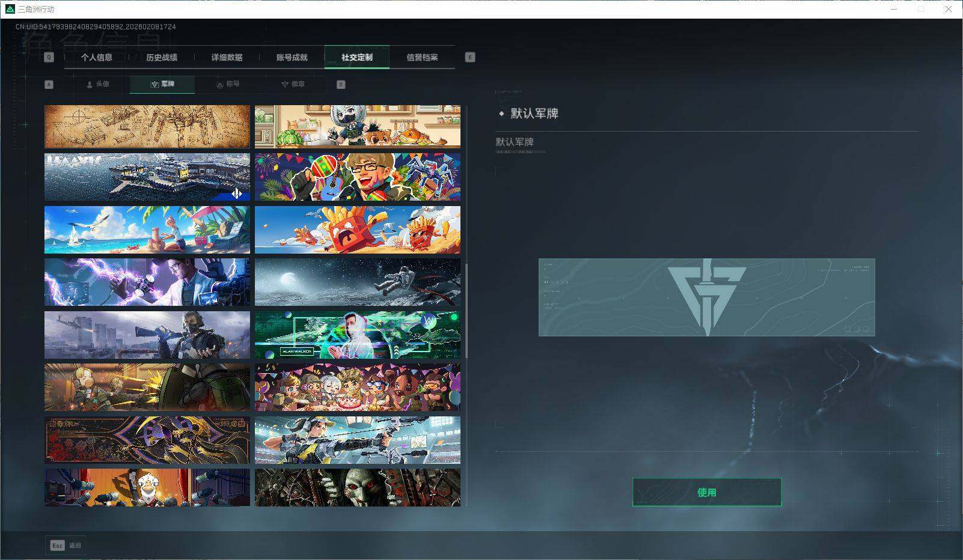The height and width of the screenshot is (560, 963).
Task: Pick the naval ship at sea dog tag
Action: pos(147,177)
